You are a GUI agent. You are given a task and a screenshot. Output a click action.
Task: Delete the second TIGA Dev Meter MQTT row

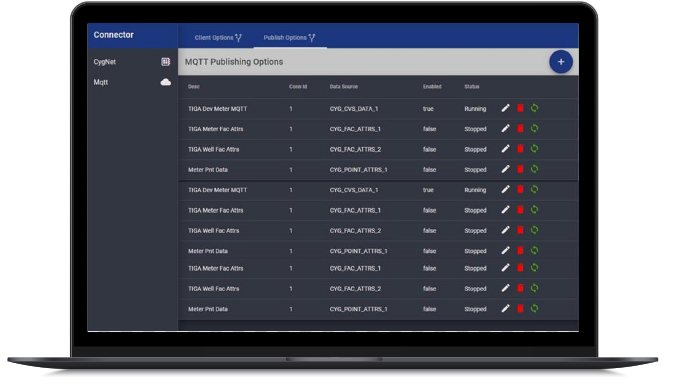[520, 189]
